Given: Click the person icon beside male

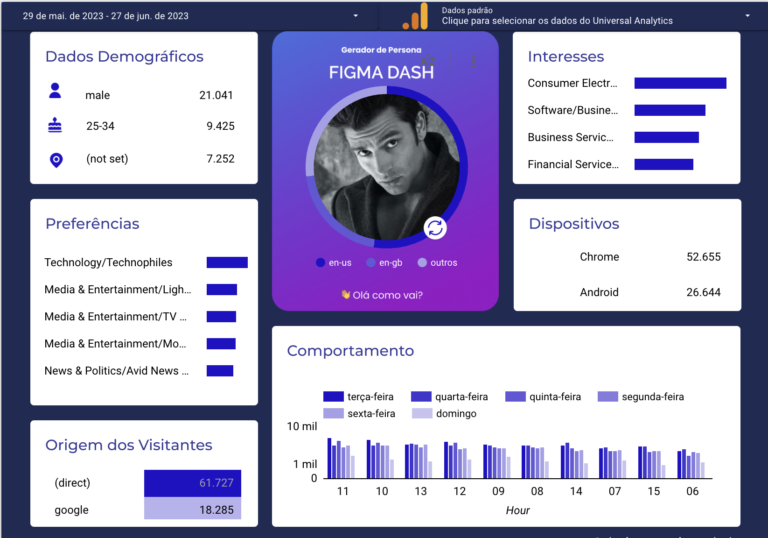Looking at the screenshot, I should 55,91.
